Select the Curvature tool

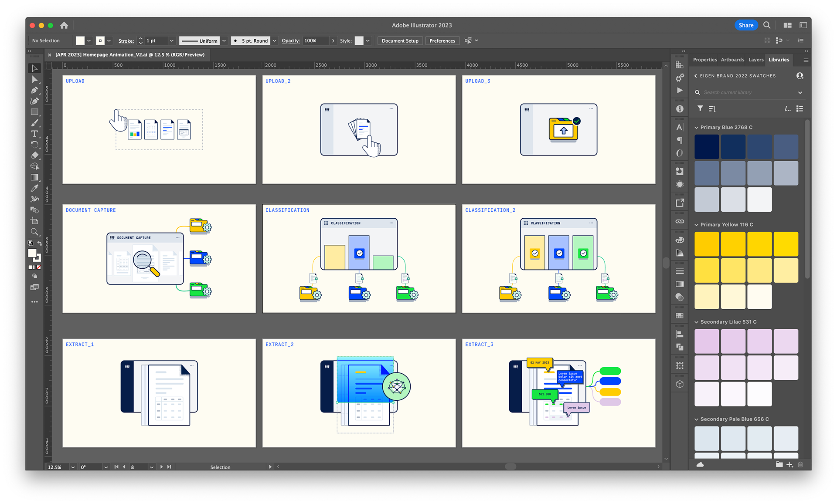point(34,101)
